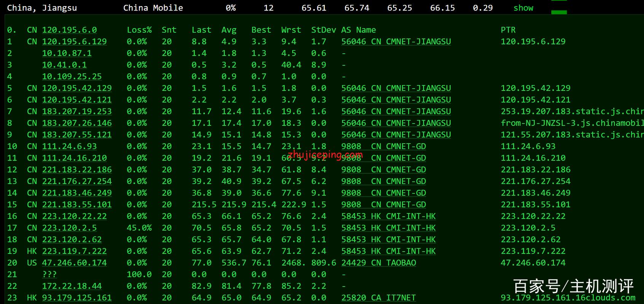The height and width of the screenshot is (304, 644).
Task: Open AS 56046 link in hop 9 row
Action: click(x=396, y=135)
